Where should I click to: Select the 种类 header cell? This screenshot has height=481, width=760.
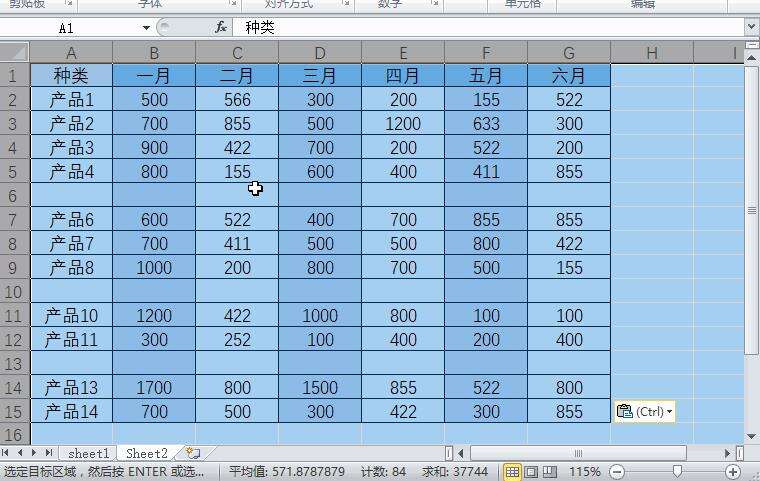(71, 75)
